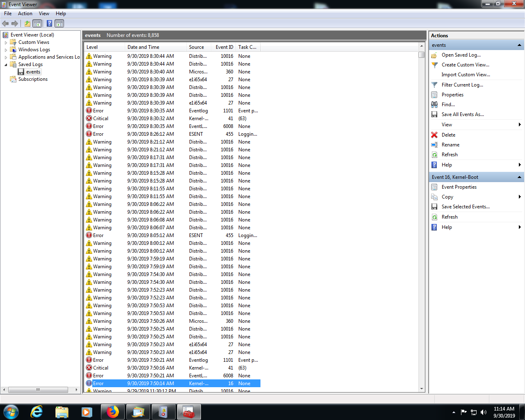Click the event list scroll down arrow

point(422,388)
